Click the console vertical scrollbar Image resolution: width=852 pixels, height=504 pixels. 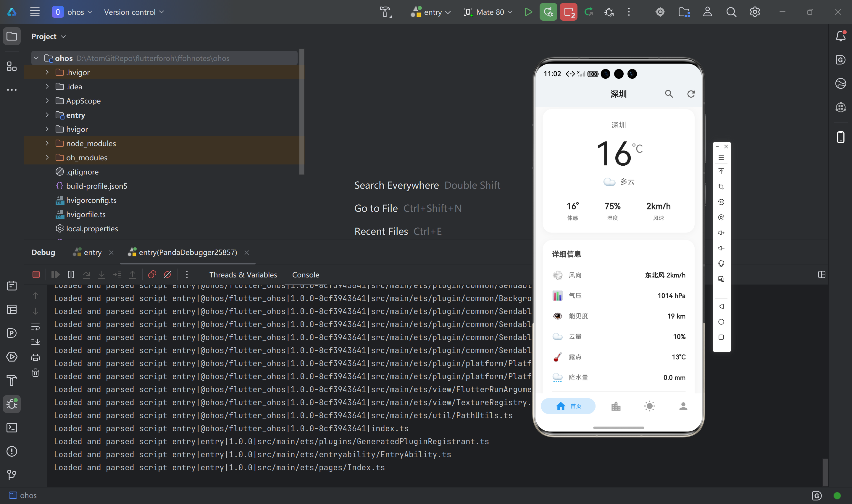pos(825,472)
